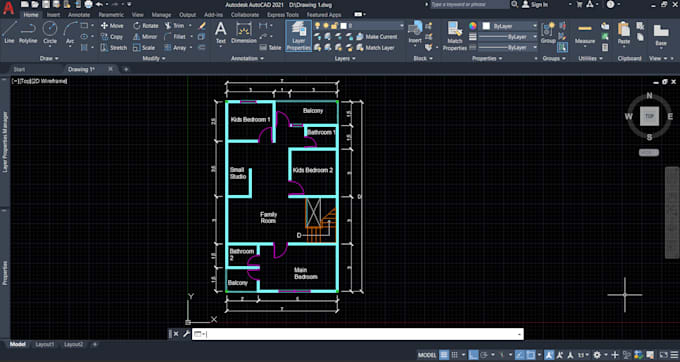Switch to Layout1 tab

point(45,344)
